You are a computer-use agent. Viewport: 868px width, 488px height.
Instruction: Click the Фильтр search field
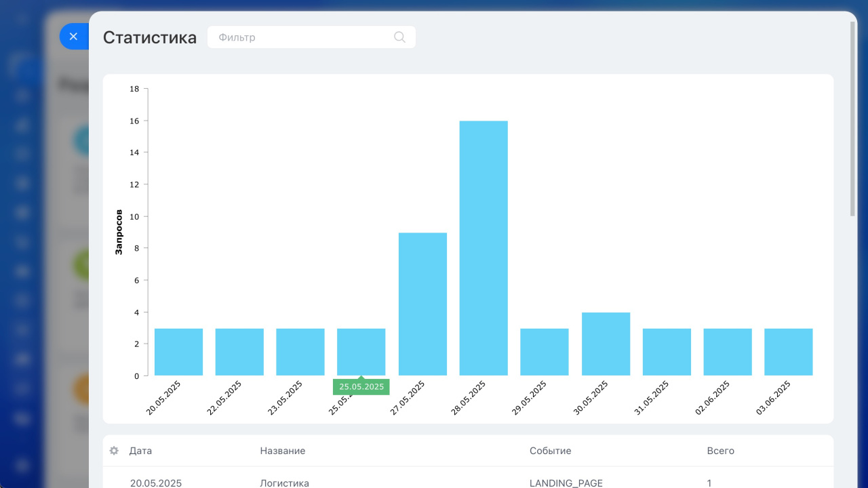(x=311, y=37)
